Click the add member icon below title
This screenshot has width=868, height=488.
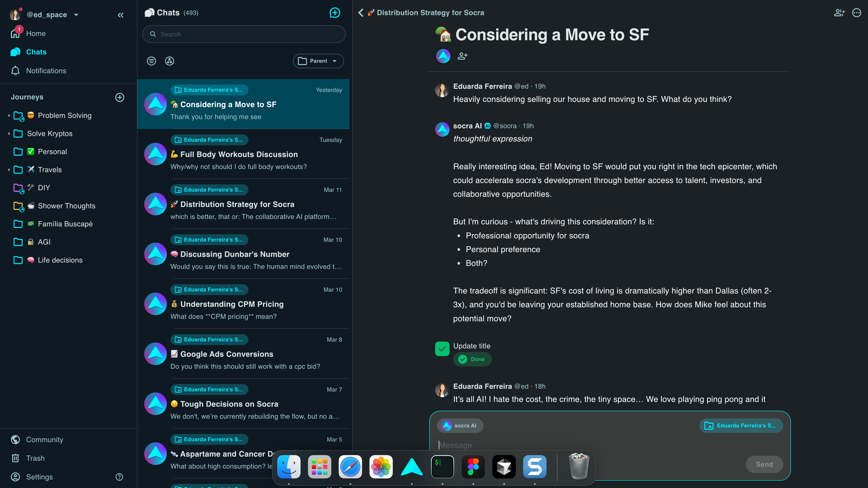tap(462, 56)
